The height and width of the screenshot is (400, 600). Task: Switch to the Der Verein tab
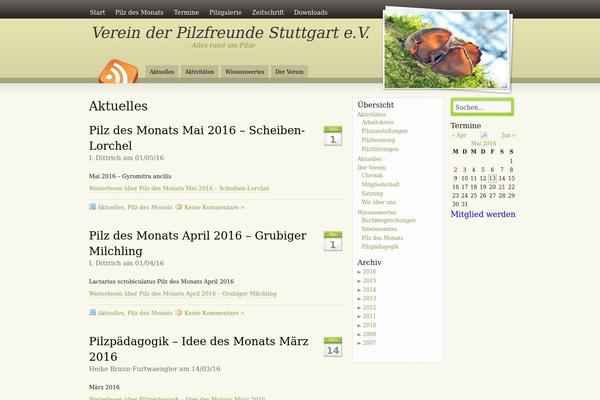289,72
